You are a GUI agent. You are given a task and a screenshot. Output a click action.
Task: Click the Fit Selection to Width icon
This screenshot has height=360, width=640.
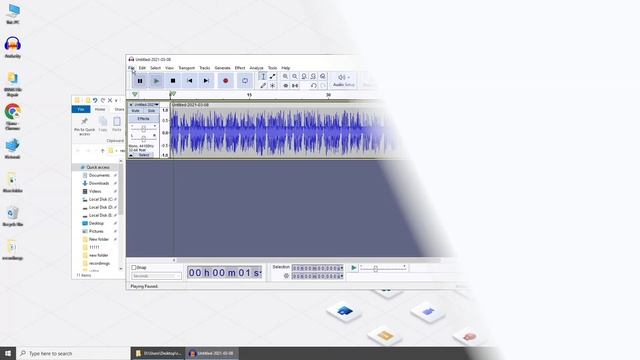[x=304, y=76]
